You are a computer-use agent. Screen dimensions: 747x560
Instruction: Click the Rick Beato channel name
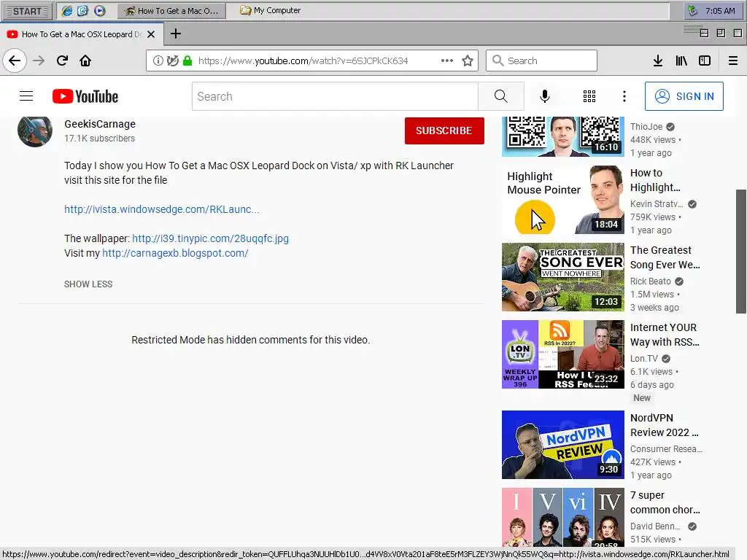click(650, 281)
